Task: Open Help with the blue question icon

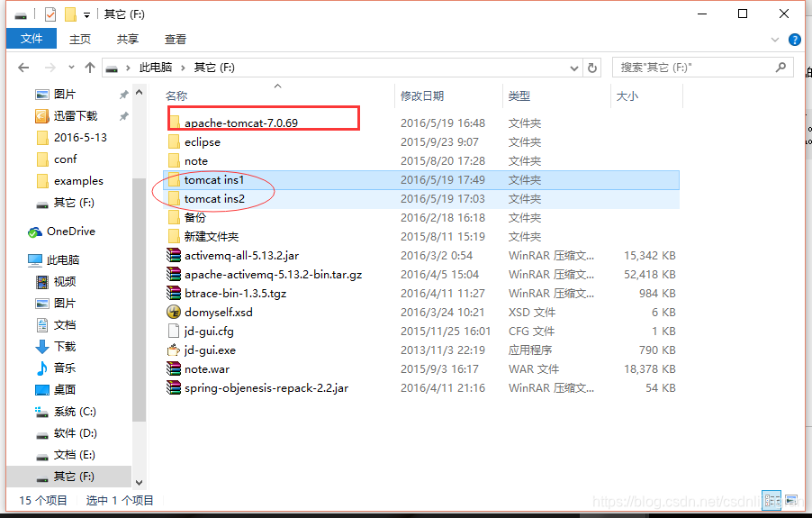Action: pyautogui.click(x=794, y=40)
